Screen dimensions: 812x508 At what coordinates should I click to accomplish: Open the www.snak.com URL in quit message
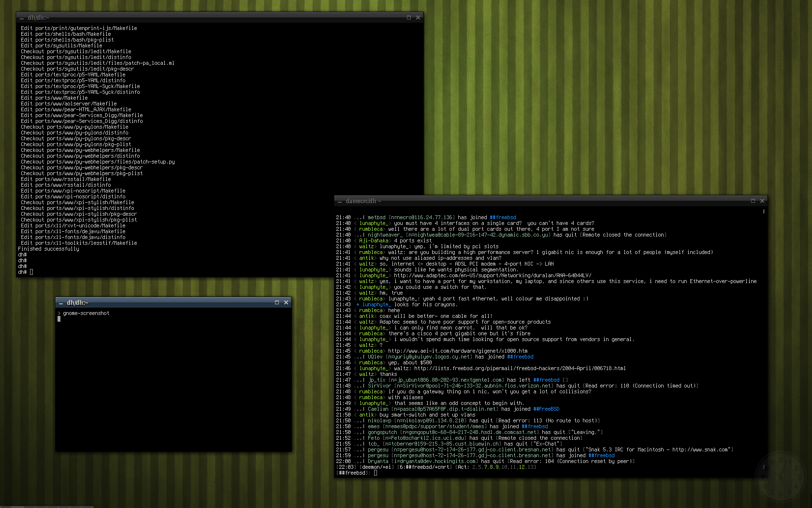(x=700, y=449)
